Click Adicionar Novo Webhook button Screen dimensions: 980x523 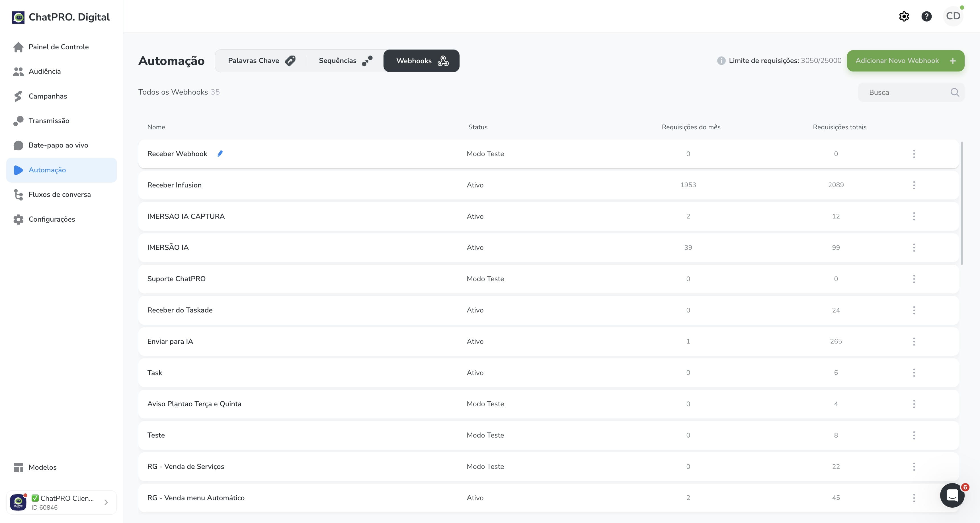(905, 60)
